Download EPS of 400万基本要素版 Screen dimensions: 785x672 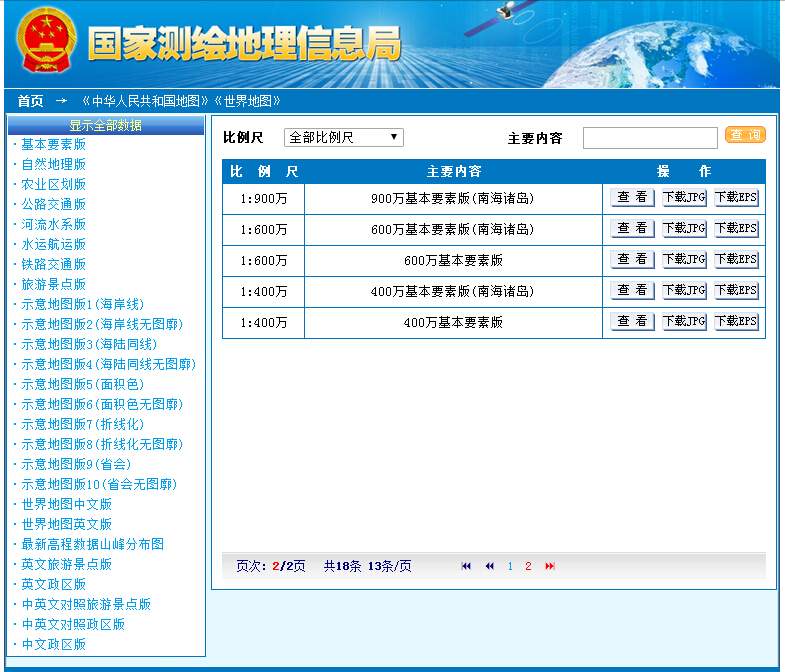[x=736, y=321]
